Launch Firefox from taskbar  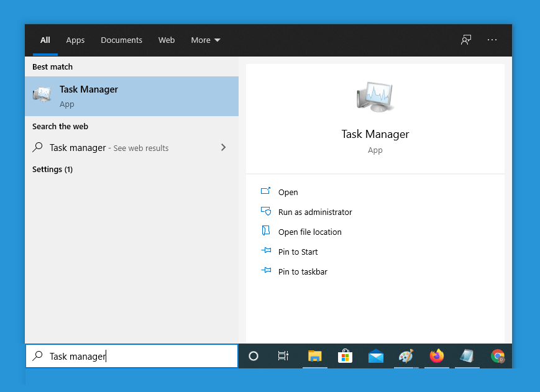pyautogui.click(x=437, y=356)
